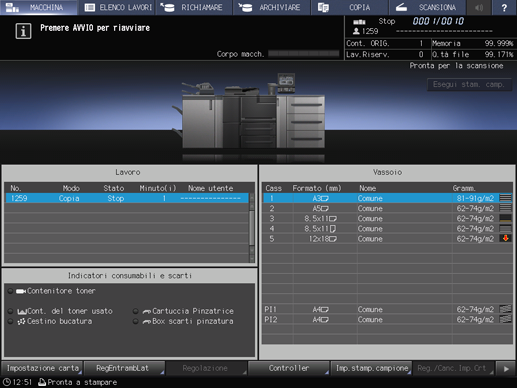Image resolution: width=517 pixels, height=388 pixels.
Task: Open Imp.stamp.campione settings
Action: [371, 368]
